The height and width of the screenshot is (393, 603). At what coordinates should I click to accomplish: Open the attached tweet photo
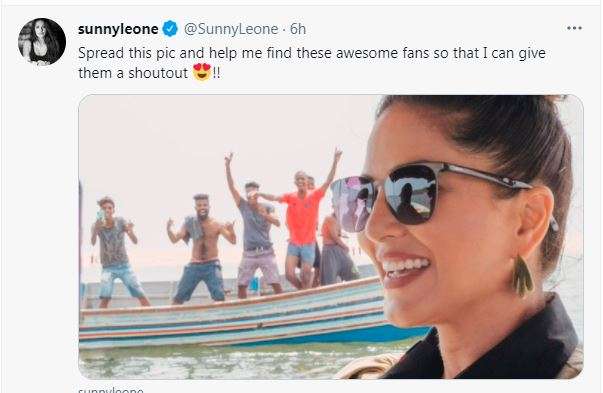(331, 236)
